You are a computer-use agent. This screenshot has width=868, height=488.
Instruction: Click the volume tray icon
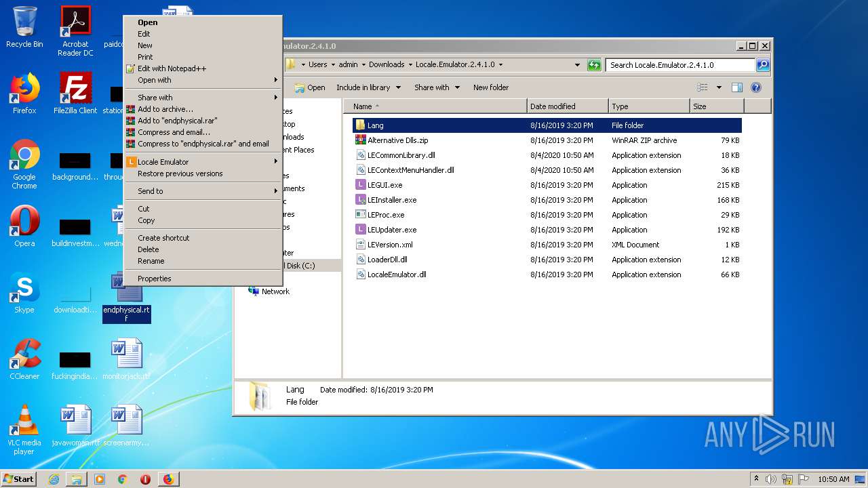[771, 479]
